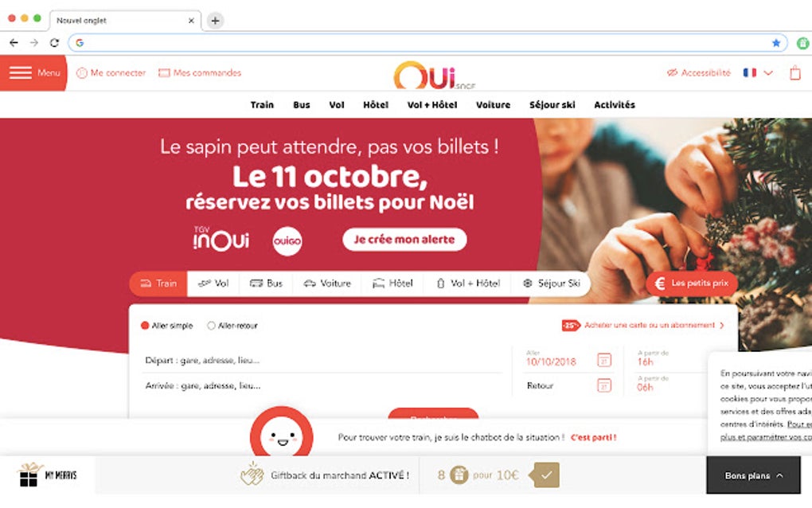
Task: Reload the page with refresh icon
Action: click(x=54, y=42)
